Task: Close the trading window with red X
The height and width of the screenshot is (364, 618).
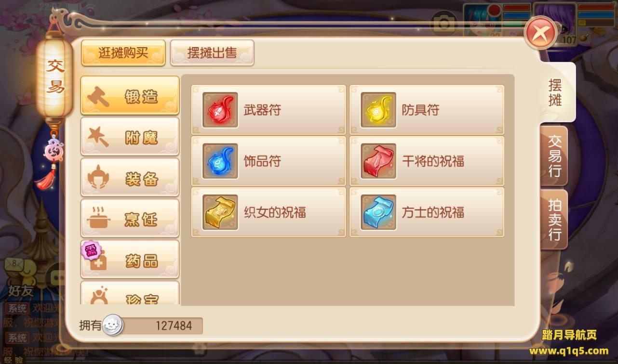Action: coord(540,33)
